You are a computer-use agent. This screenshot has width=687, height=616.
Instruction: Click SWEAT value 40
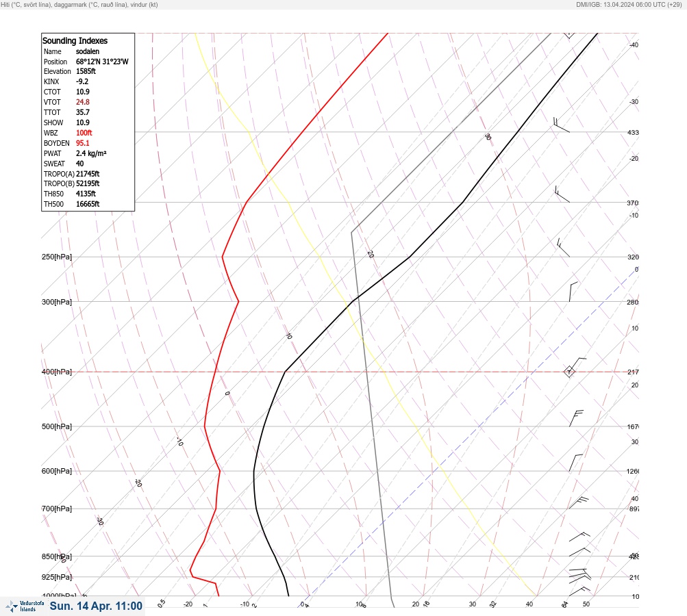pos(79,164)
